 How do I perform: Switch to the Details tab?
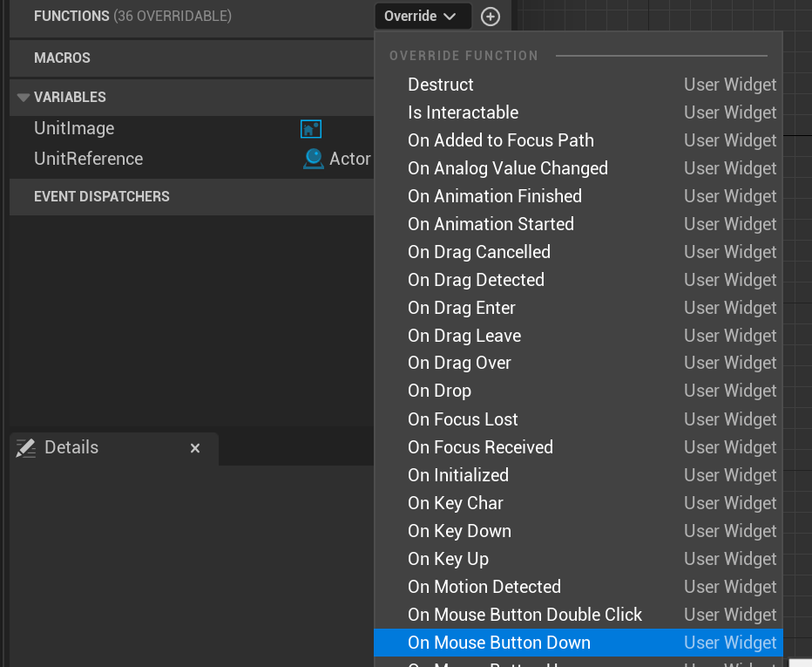pos(71,447)
